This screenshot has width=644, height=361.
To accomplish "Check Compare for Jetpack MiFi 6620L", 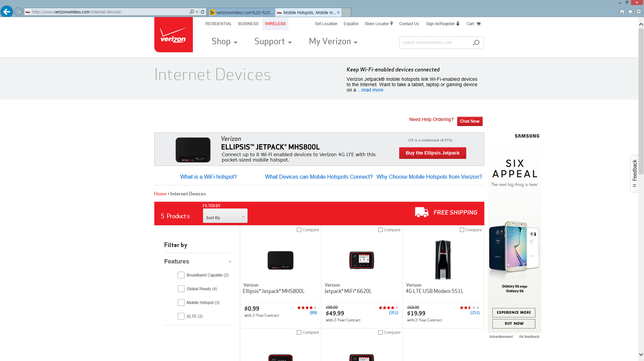I will (380, 230).
